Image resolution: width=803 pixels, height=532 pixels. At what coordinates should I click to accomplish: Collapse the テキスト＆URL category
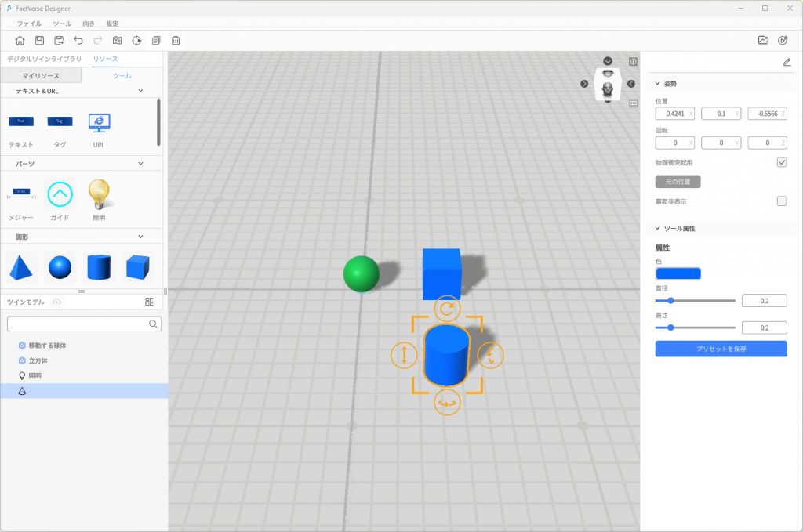pyautogui.click(x=140, y=91)
